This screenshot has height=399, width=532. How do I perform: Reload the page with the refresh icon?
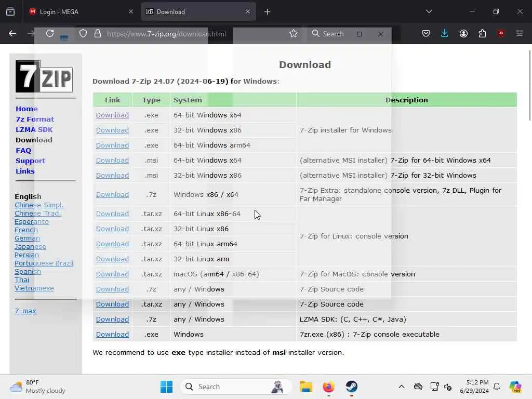[x=50, y=33]
